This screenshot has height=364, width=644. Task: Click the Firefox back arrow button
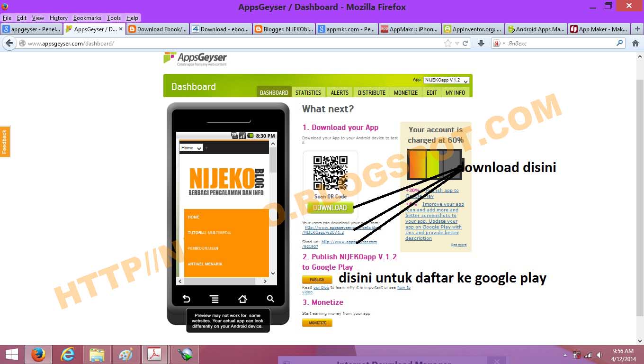(x=9, y=43)
